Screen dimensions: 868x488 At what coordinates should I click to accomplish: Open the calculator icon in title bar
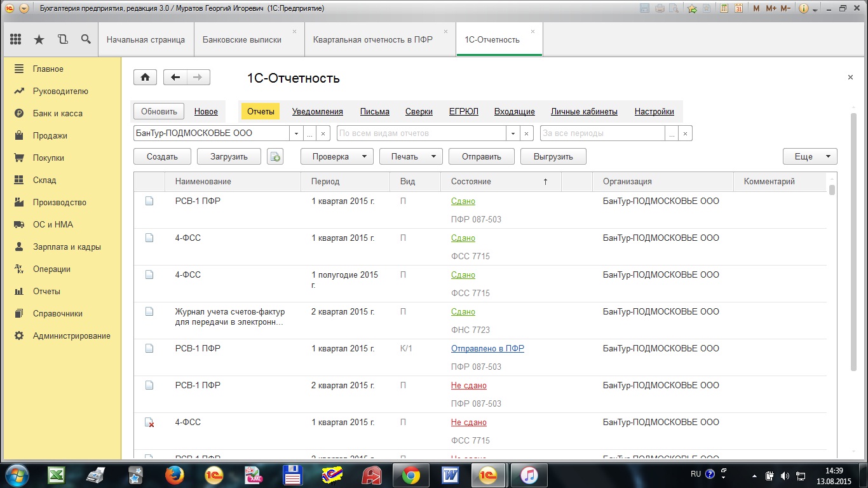tap(724, 8)
